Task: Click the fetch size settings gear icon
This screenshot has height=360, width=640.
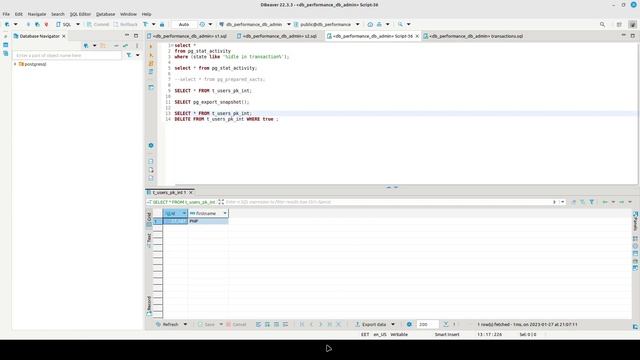Action: click(x=409, y=324)
